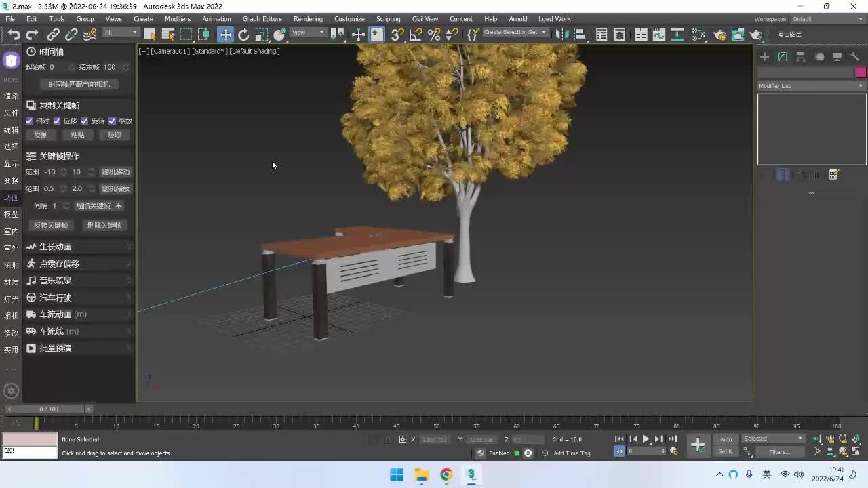Click the 删除关键帧 button
The width and height of the screenshot is (868, 488).
point(104,225)
